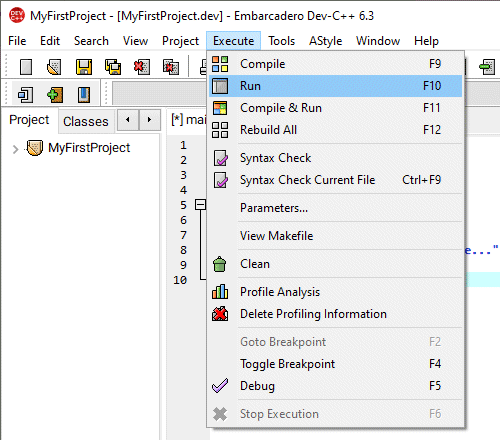Image resolution: width=500 pixels, height=440 pixels.
Task: Click the Save All toolbar icon
Action: (x=113, y=67)
